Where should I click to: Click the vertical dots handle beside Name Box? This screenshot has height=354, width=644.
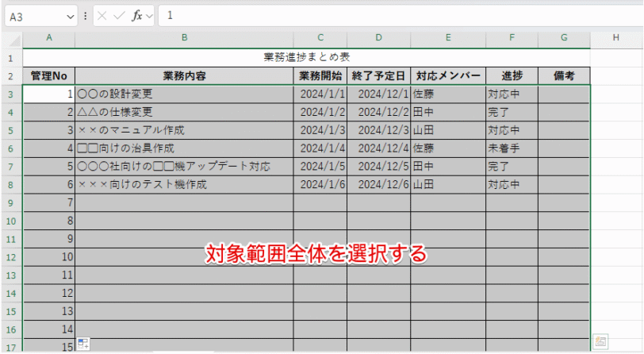tap(85, 16)
